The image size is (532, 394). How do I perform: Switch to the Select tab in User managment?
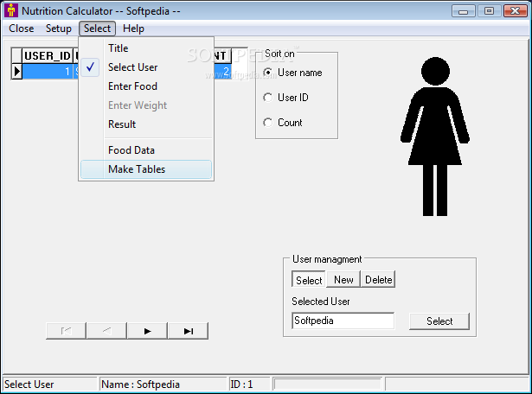point(309,280)
